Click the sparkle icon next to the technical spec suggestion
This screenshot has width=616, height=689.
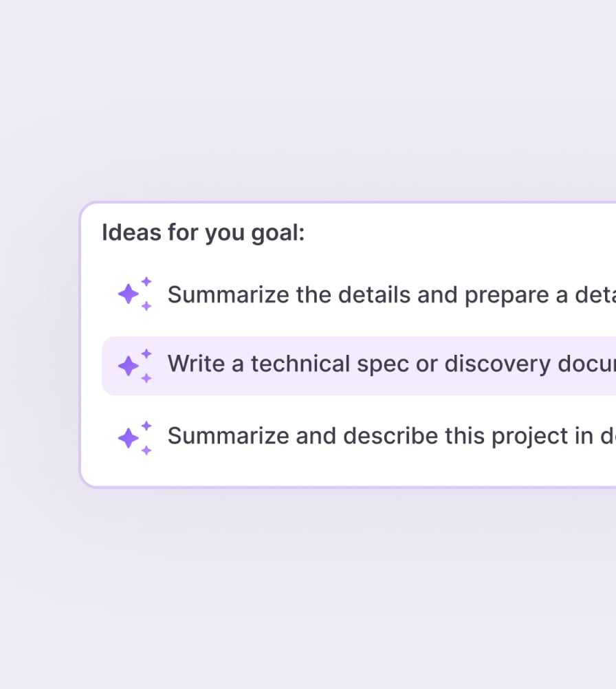(134, 364)
